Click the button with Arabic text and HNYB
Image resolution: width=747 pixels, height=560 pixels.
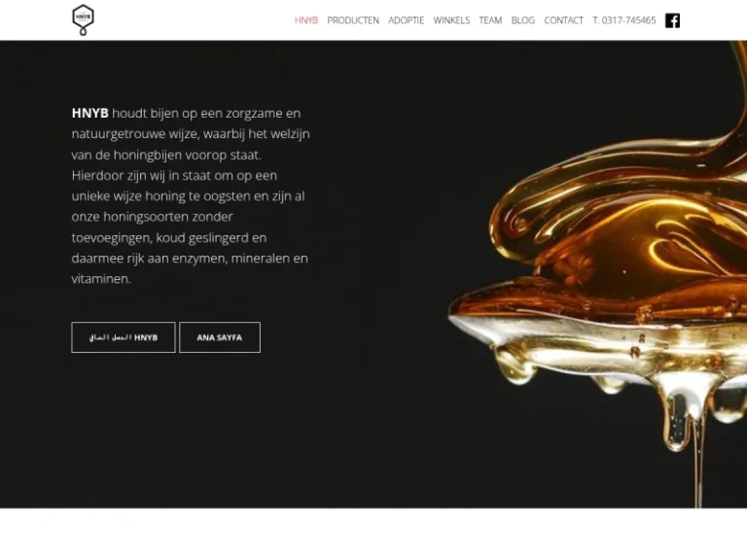[x=124, y=337]
